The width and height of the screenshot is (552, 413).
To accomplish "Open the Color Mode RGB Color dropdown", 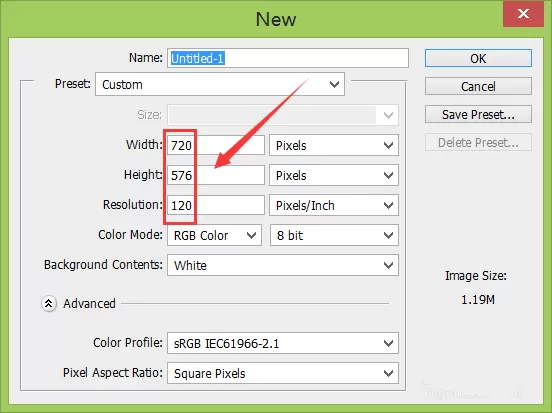I will tap(214, 235).
